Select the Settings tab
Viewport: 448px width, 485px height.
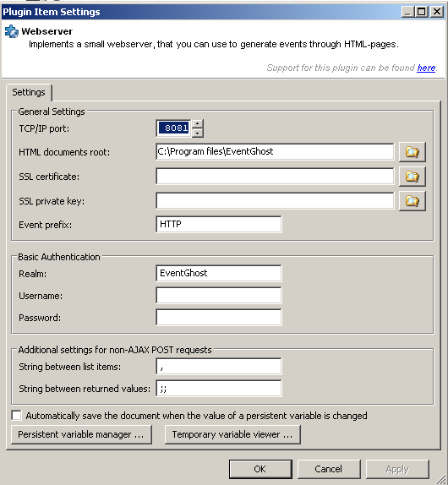29,92
